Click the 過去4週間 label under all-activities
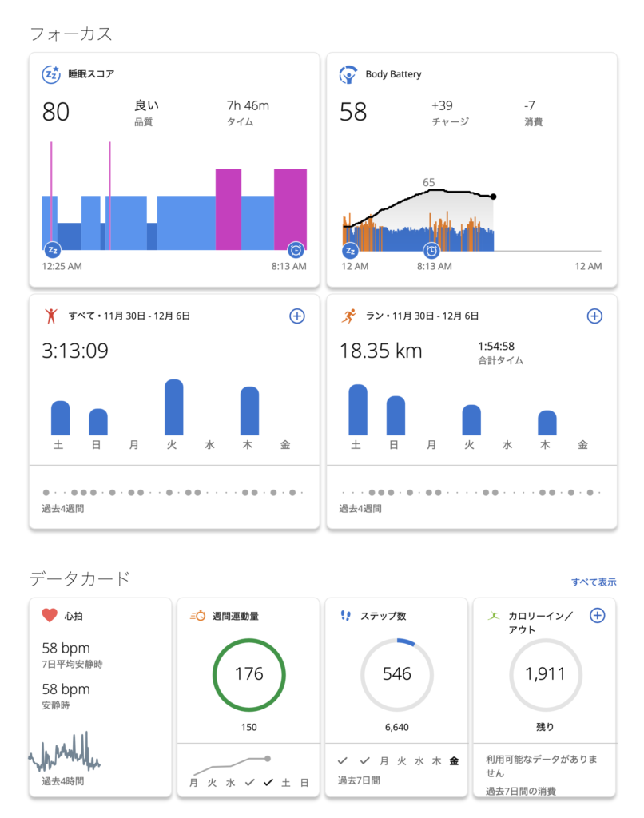The width and height of the screenshot is (644, 818). [x=62, y=509]
